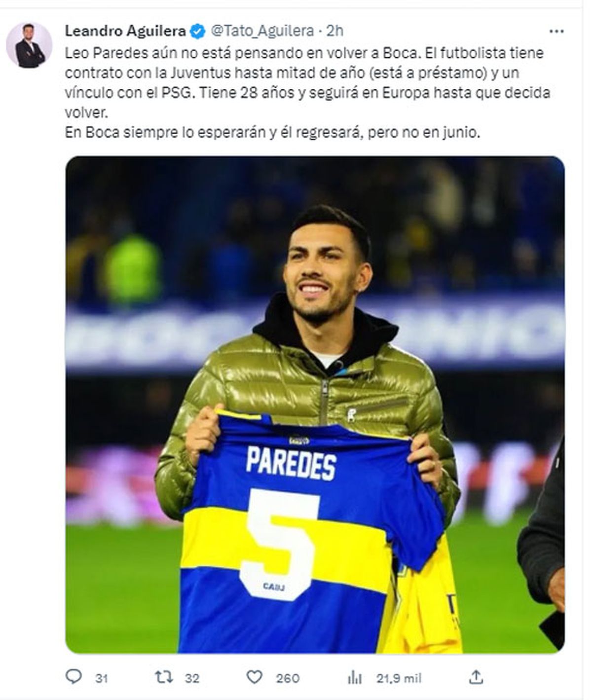Click the like count 260

tap(288, 678)
